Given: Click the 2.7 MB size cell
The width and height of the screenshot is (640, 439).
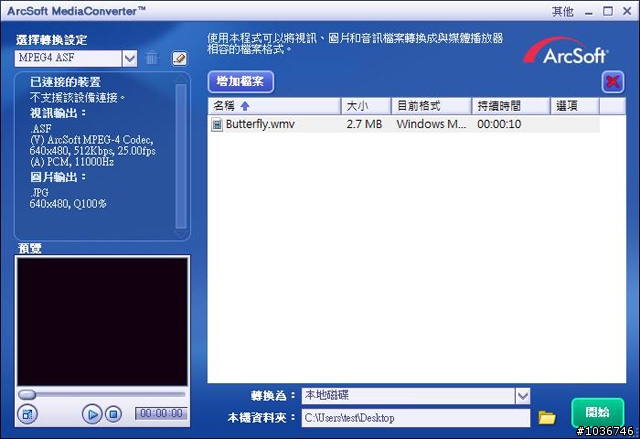Looking at the screenshot, I should click(364, 124).
